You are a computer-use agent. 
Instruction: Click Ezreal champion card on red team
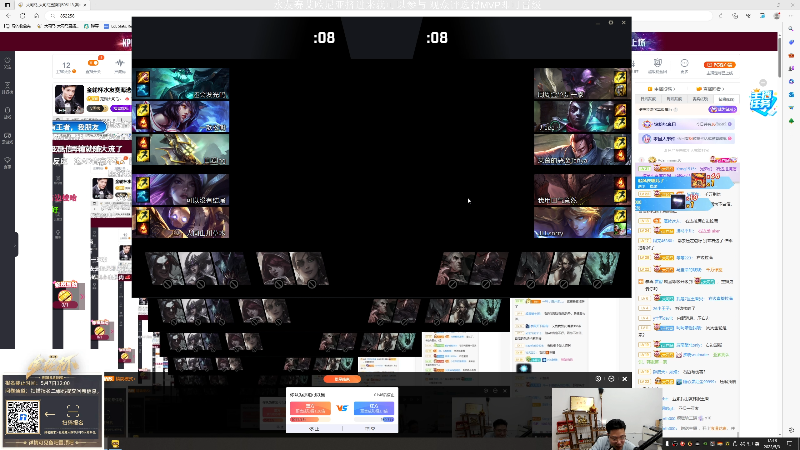pyautogui.click(x=582, y=222)
